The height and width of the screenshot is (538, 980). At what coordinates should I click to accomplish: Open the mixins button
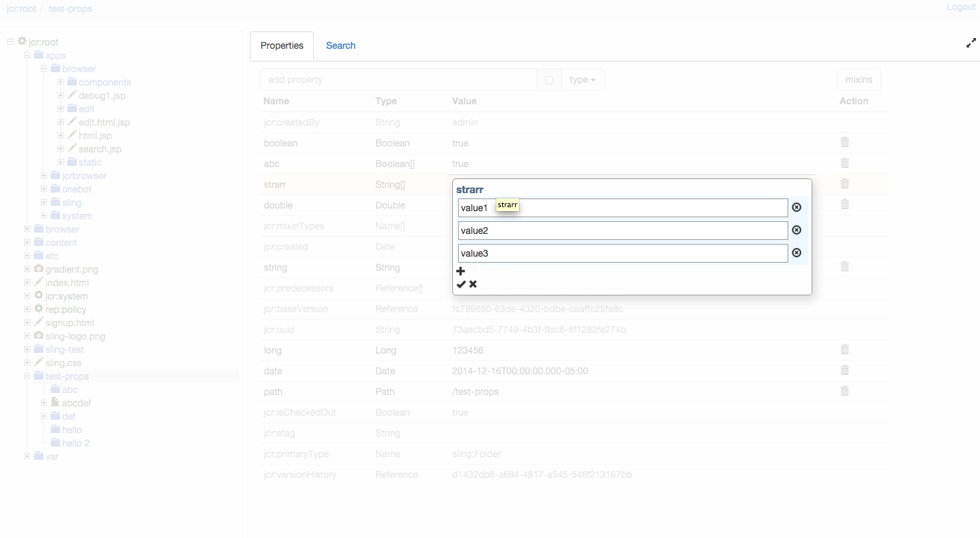click(x=859, y=80)
